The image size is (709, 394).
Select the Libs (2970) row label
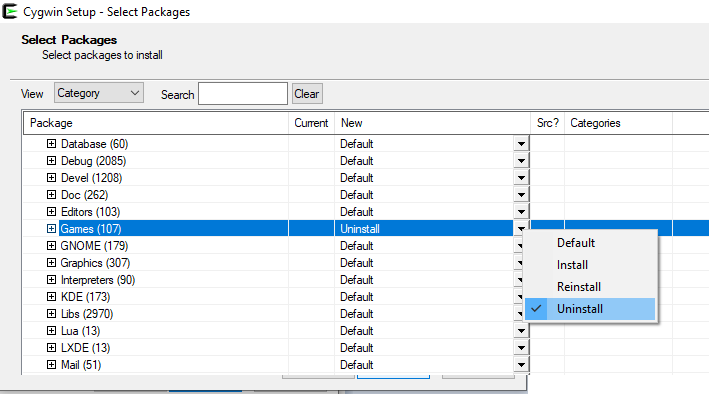87,314
